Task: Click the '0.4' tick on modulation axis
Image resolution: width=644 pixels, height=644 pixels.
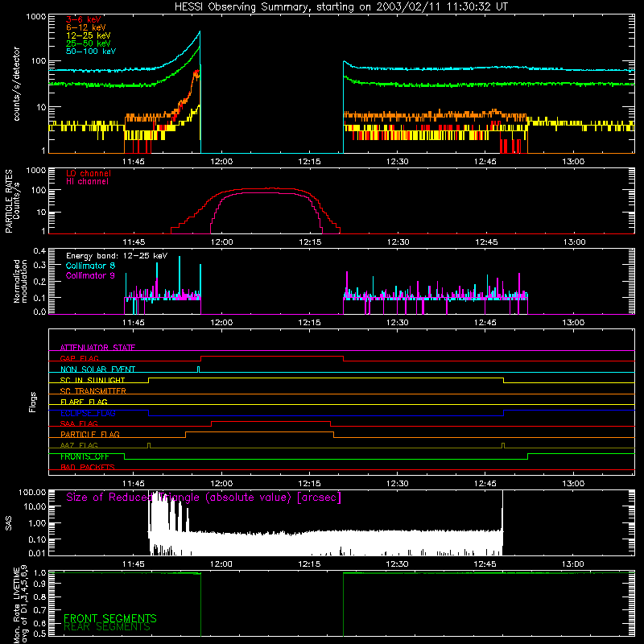Action: pyautogui.click(x=39, y=250)
